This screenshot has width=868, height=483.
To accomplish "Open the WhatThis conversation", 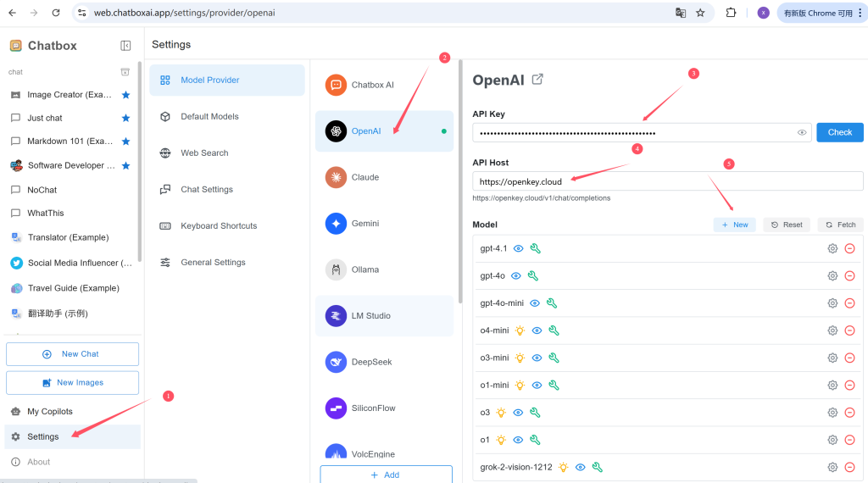I will click(x=72, y=213).
